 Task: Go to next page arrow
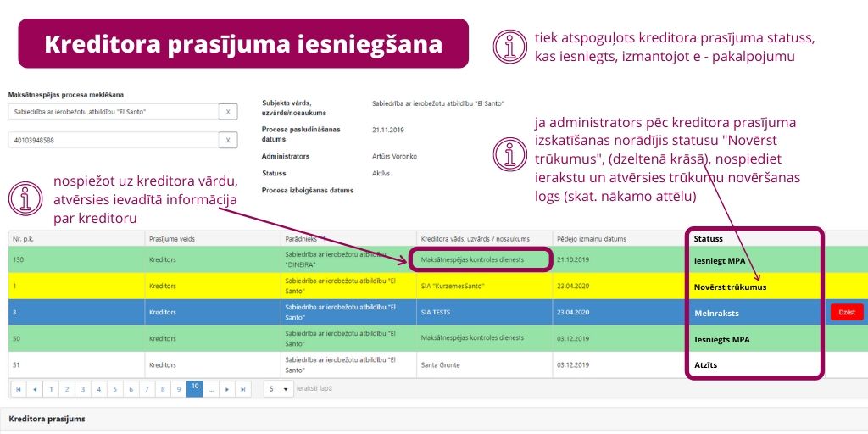click(x=226, y=389)
